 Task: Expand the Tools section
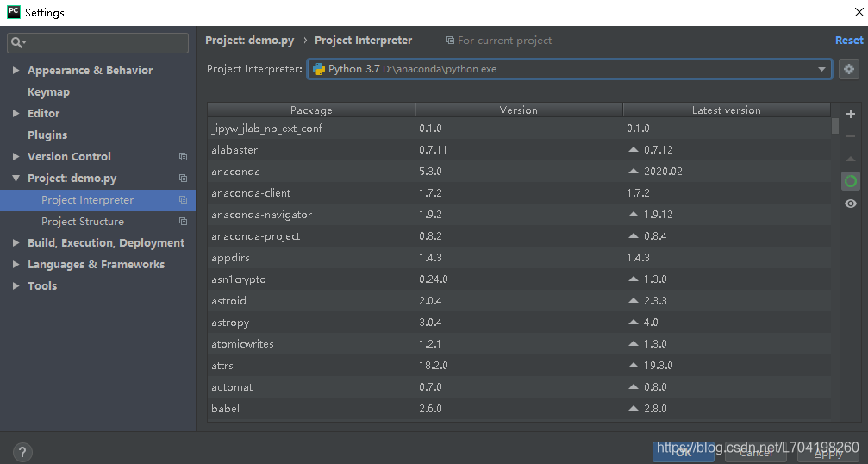(x=16, y=286)
